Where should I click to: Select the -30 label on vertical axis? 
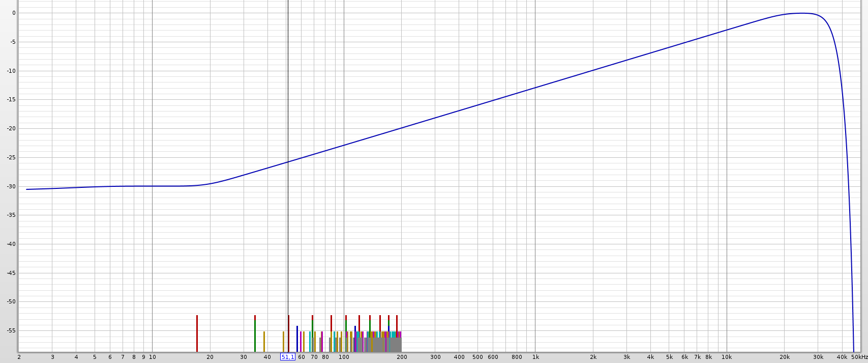coord(11,186)
